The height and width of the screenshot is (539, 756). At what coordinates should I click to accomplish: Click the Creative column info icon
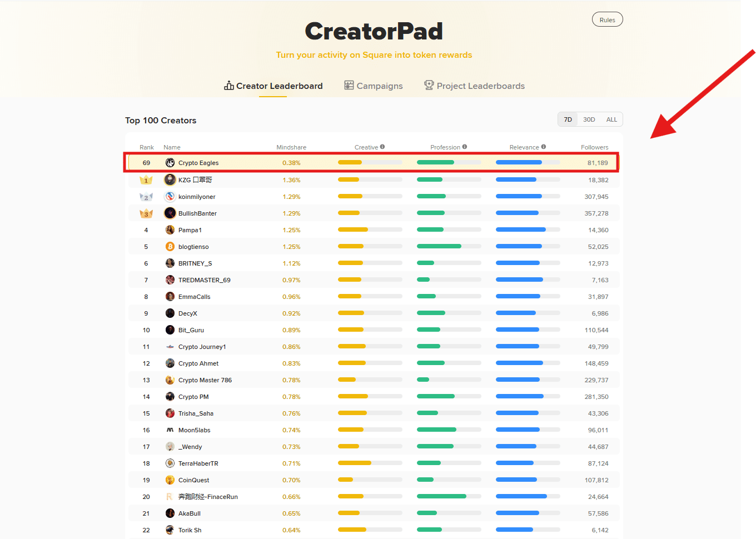click(x=382, y=147)
